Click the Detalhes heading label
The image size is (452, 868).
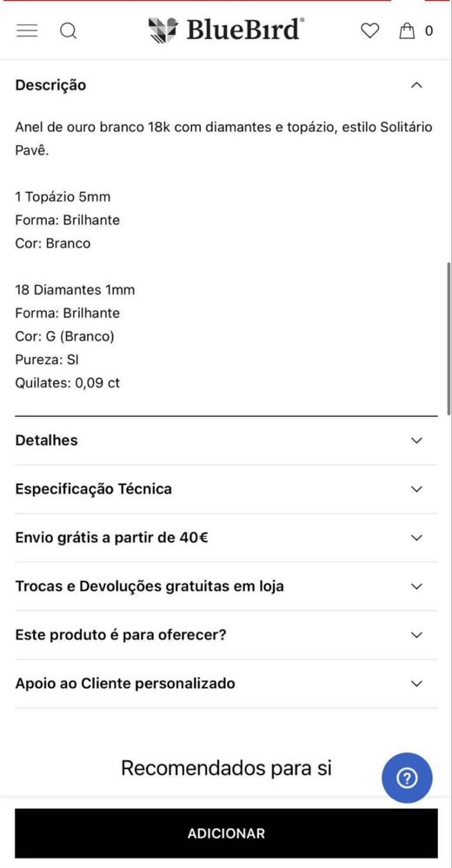pos(47,441)
